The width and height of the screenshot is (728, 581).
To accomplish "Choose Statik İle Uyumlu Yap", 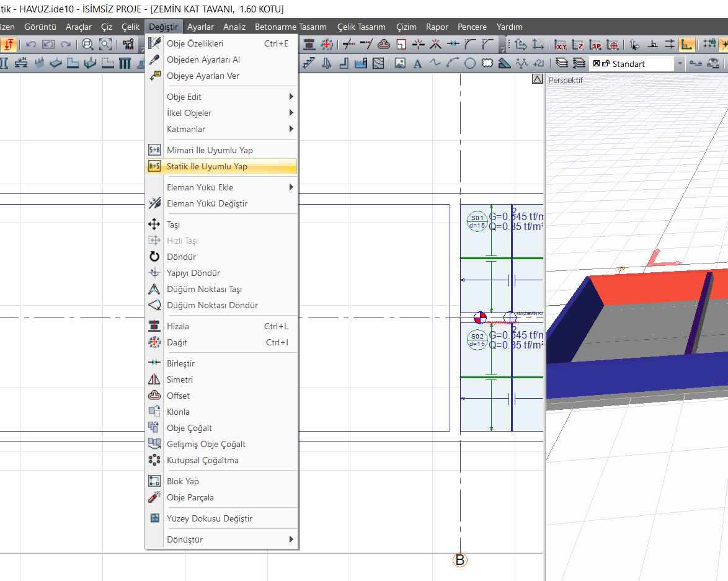I will [x=207, y=166].
